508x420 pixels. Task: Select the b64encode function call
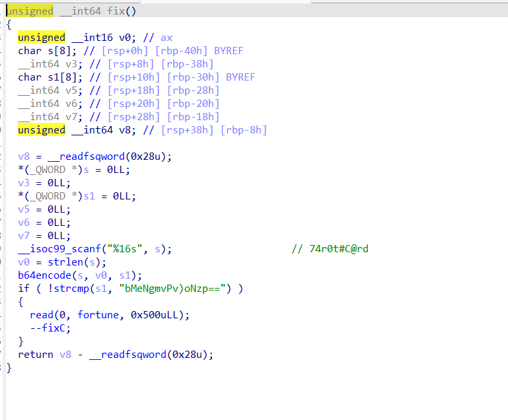point(42,275)
